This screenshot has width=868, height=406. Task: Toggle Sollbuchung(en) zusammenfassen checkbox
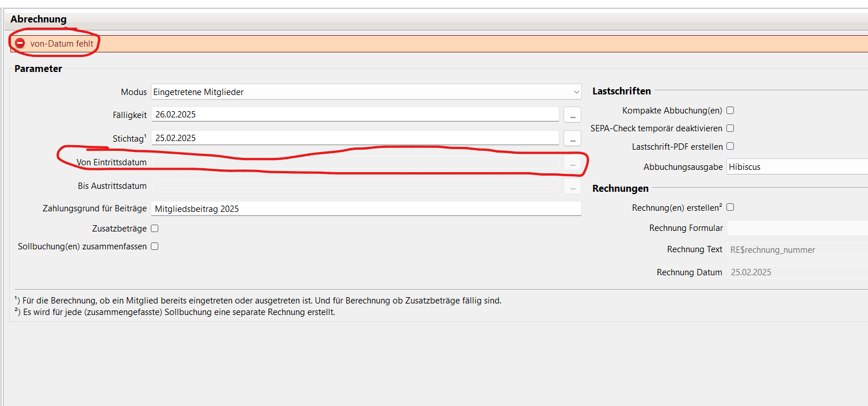[154, 246]
